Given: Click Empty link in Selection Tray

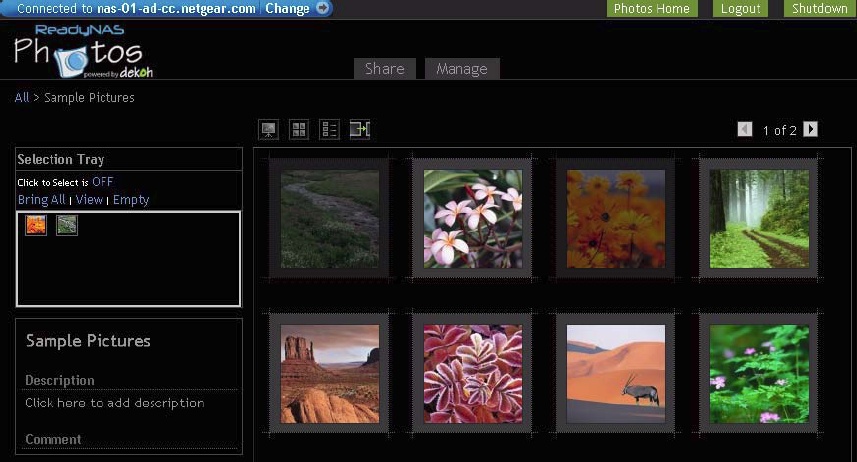Looking at the screenshot, I should pos(131,200).
